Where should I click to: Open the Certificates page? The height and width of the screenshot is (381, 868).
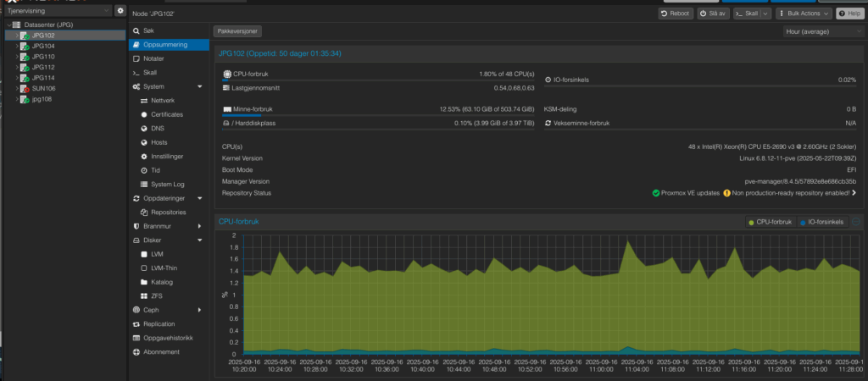(x=166, y=114)
